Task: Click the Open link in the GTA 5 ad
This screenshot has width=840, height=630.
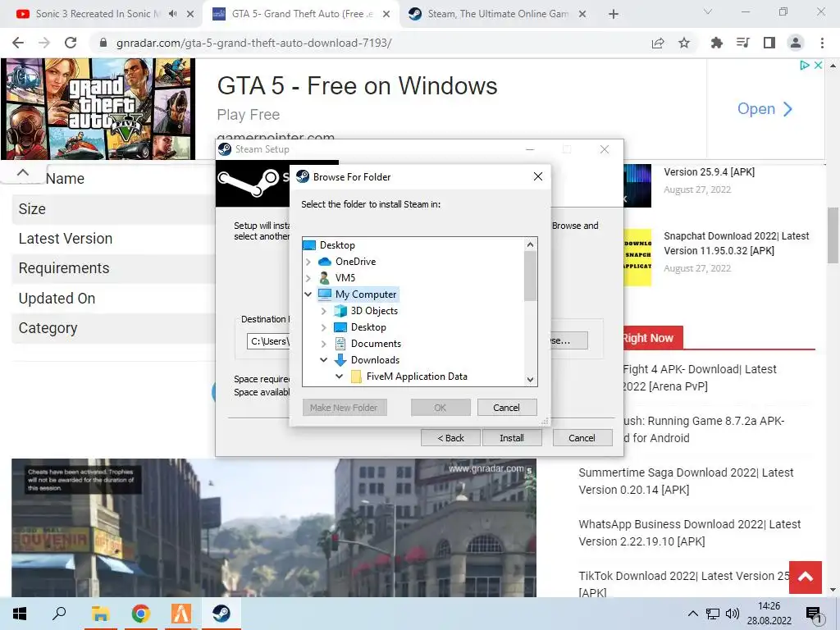Action: 764,109
